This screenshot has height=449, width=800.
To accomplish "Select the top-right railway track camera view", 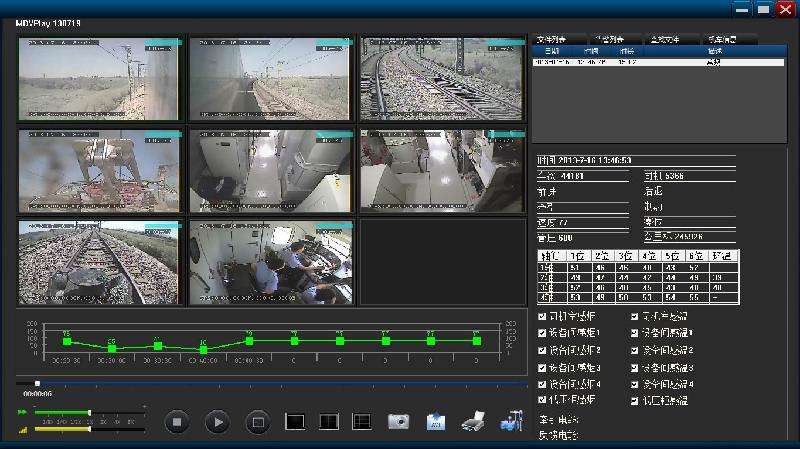I will [x=442, y=79].
